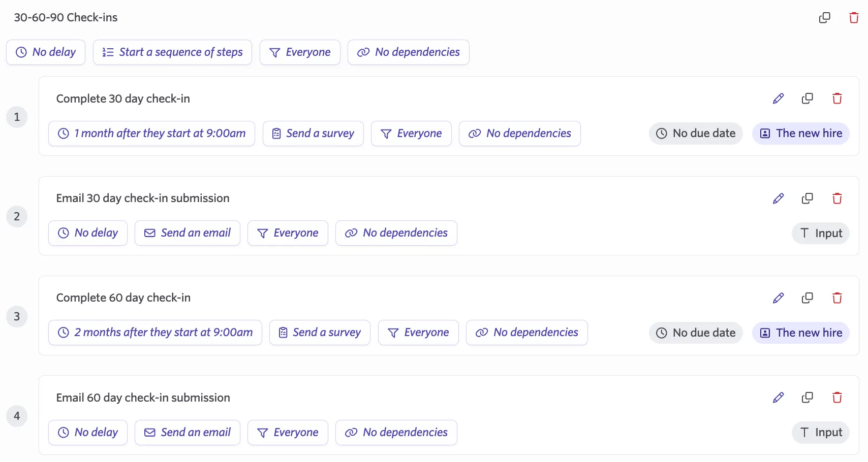Open Everyone filter in Email 60 day submission
This screenshot has width=868, height=462.
point(288,433)
